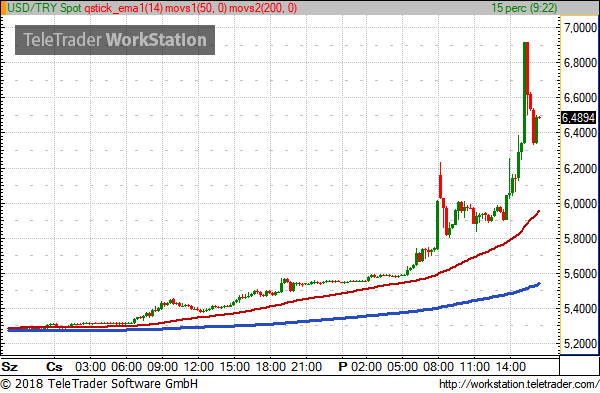Click the 7,0000 price axis label
The image size is (600, 393).
[580, 28]
